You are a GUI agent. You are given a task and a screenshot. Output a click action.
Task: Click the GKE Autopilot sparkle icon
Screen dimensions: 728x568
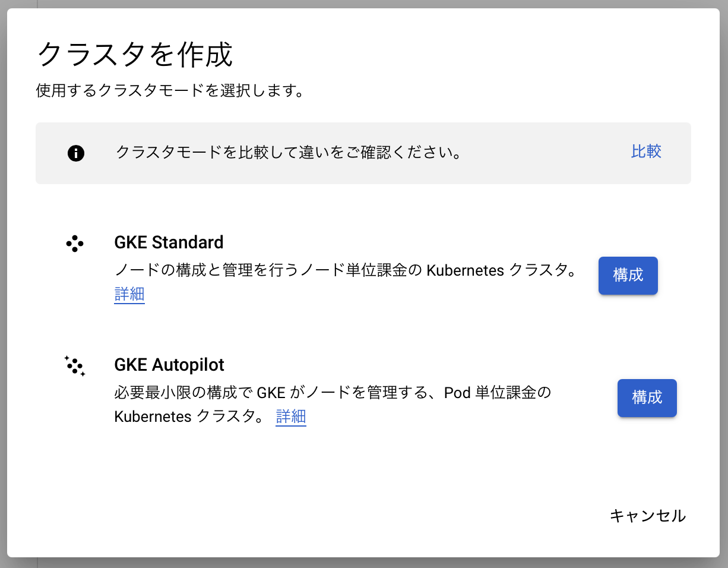[x=75, y=365]
